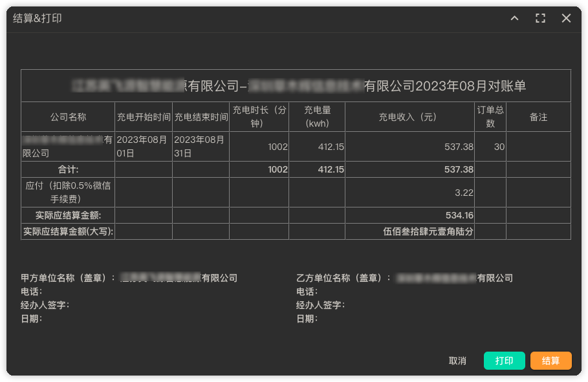Viewport: 588px width, 382px height.
Task: Toggle fullscreen mode for the dialog
Action: pyautogui.click(x=540, y=18)
